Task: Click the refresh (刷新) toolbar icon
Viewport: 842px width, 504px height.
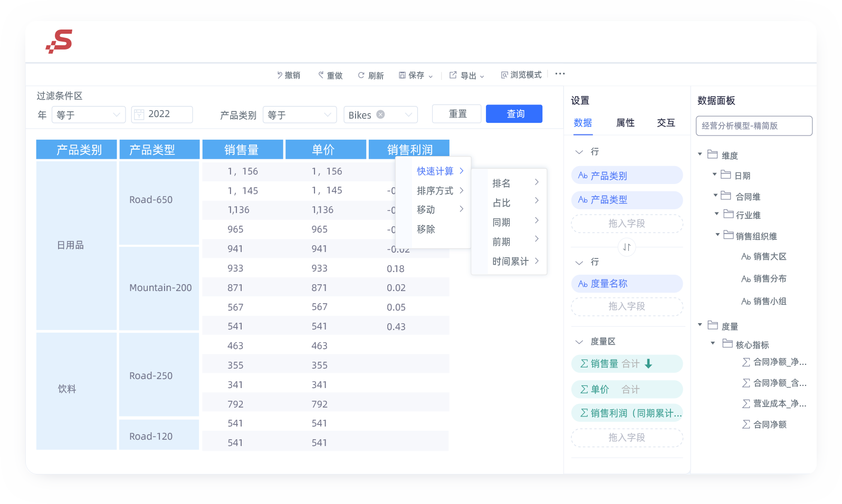Action: [x=361, y=75]
